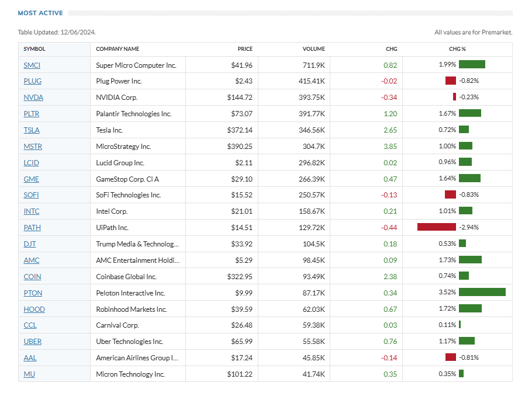Click the 0.11% Carnival change percent
This screenshot has height=393, width=532.
tap(447, 325)
